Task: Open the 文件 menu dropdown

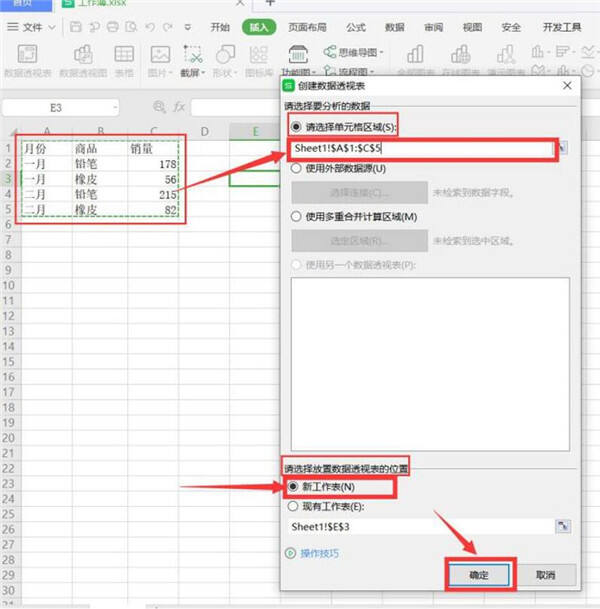Action: 32,27
